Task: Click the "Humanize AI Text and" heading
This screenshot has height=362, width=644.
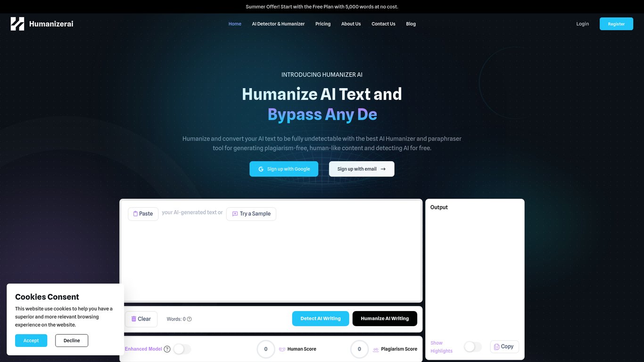Action: pyautogui.click(x=322, y=94)
